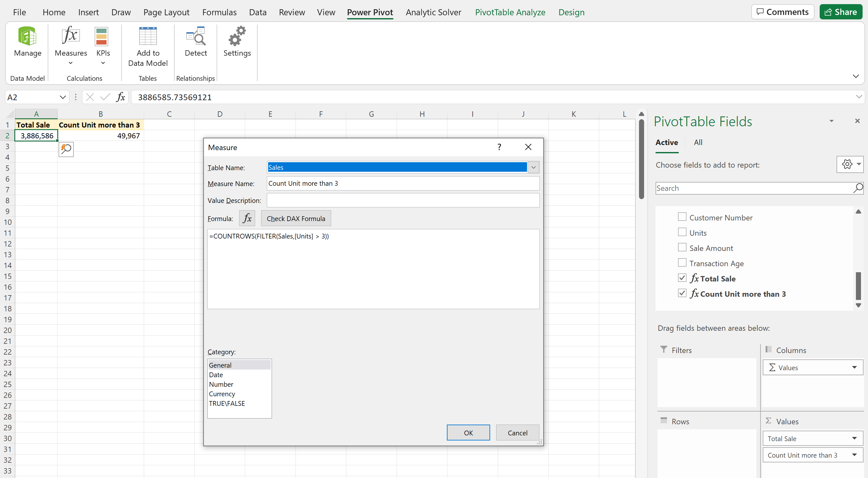Check the Units field checkbox

click(x=682, y=232)
